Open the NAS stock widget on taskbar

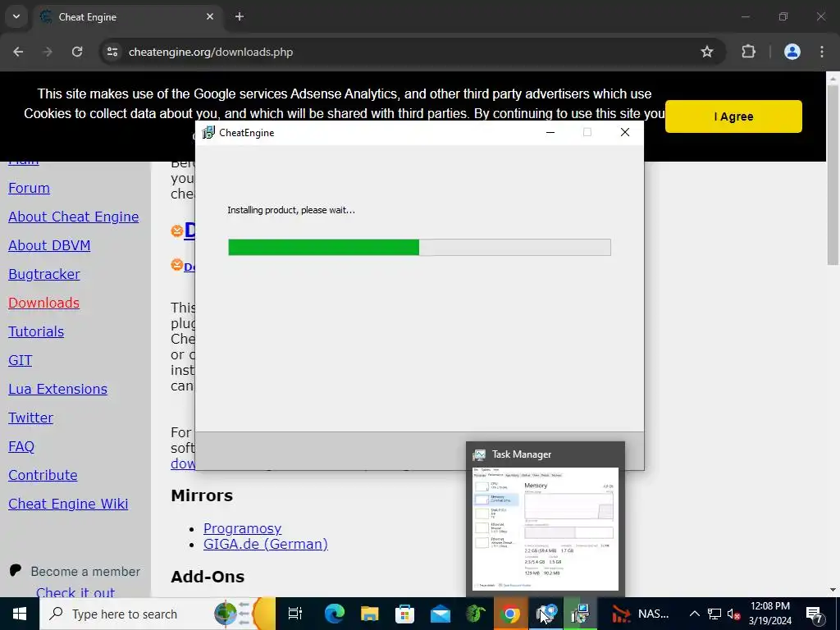[641, 614]
